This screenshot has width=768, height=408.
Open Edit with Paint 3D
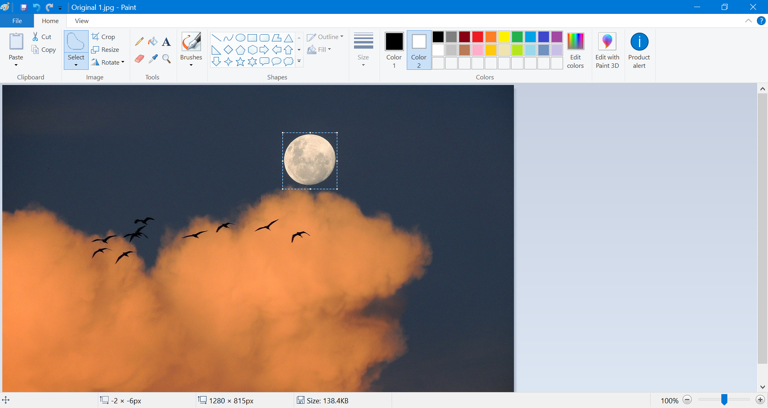click(x=607, y=49)
